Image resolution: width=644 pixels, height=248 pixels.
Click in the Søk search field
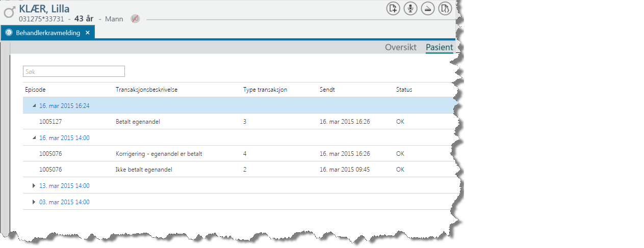pos(74,72)
